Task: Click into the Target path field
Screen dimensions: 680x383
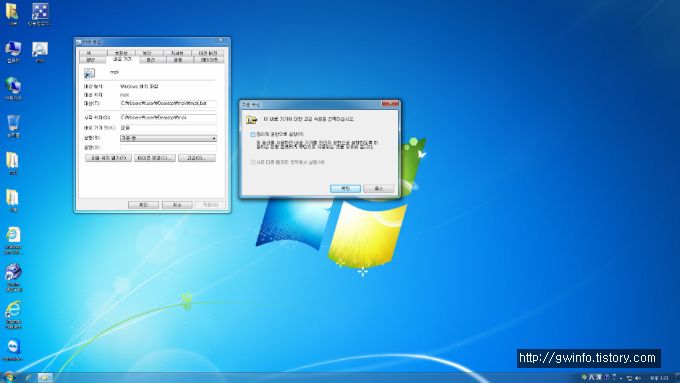Action: pos(168,104)
